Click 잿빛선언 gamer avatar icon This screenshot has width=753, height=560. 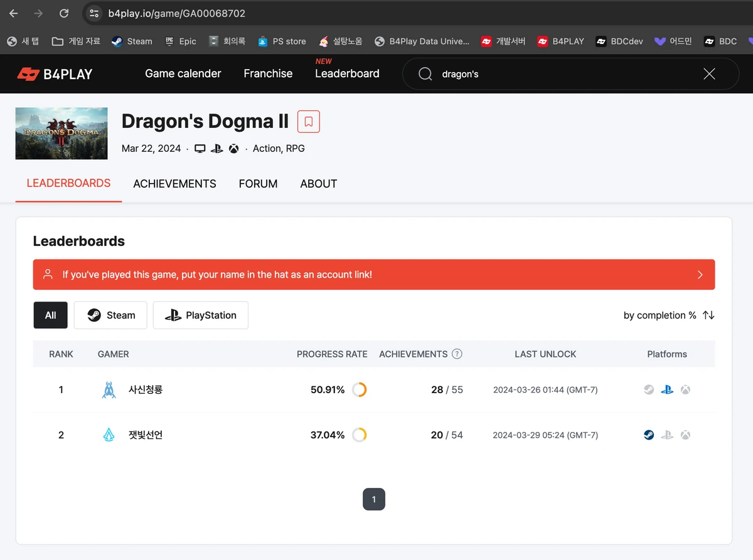pos(109,435)
